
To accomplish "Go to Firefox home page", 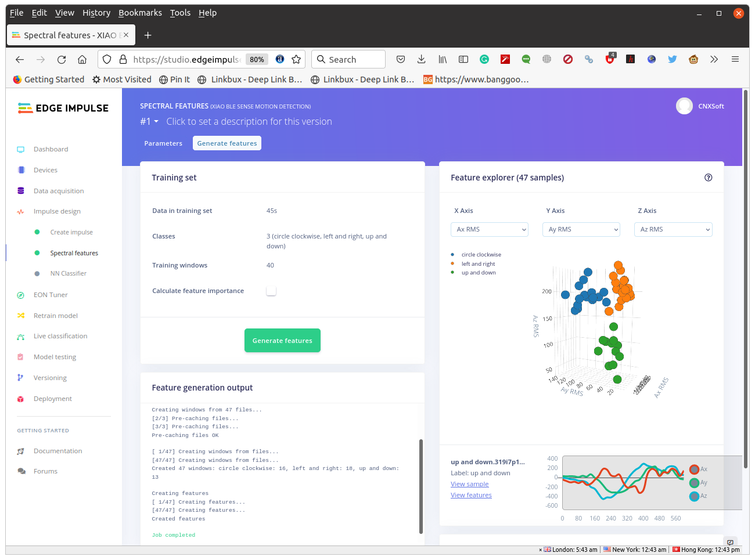I will pyautogui.click(x=82, y=59).
